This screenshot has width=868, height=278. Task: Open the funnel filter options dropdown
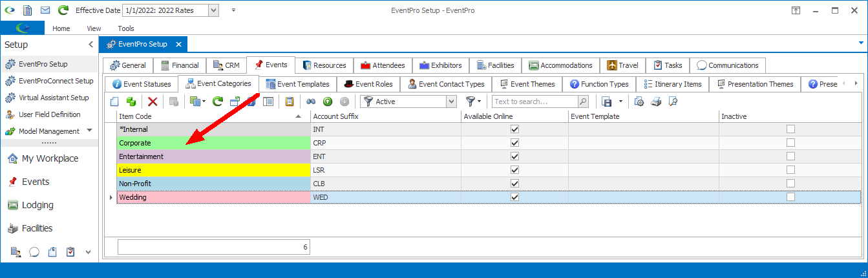click(479, 102)
